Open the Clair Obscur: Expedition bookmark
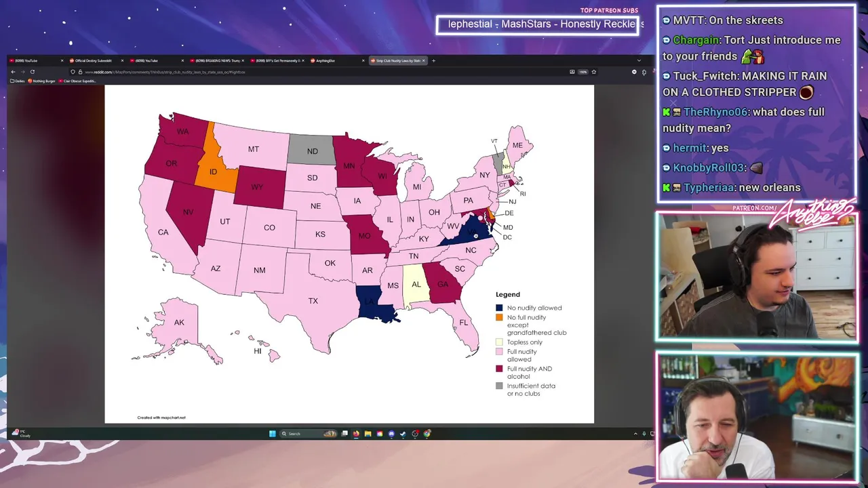Viewport: 868px width, 488px height. pos(78,81)
